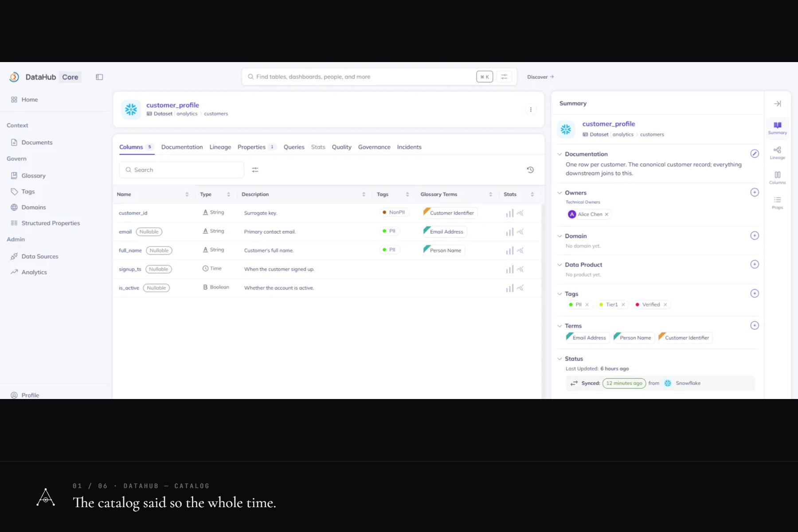Remove the Verified tag from summary
798x532 pixels.
[x=665, y=305]
